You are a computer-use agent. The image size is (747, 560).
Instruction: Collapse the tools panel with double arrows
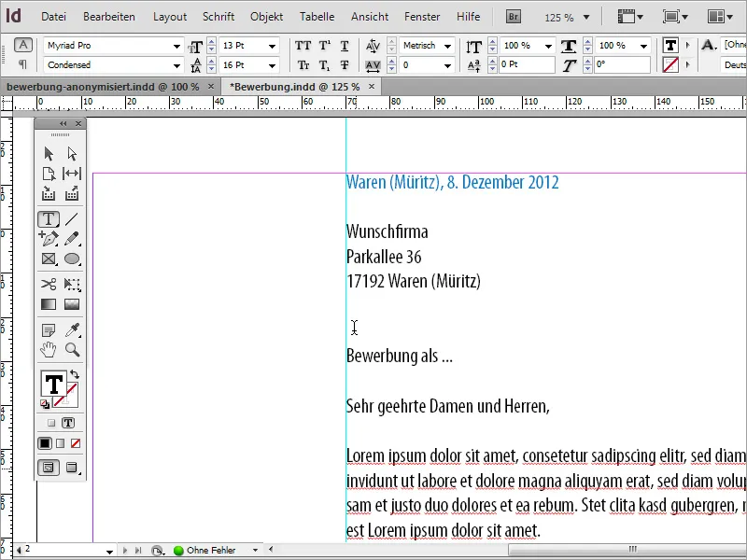click(63, 124)
